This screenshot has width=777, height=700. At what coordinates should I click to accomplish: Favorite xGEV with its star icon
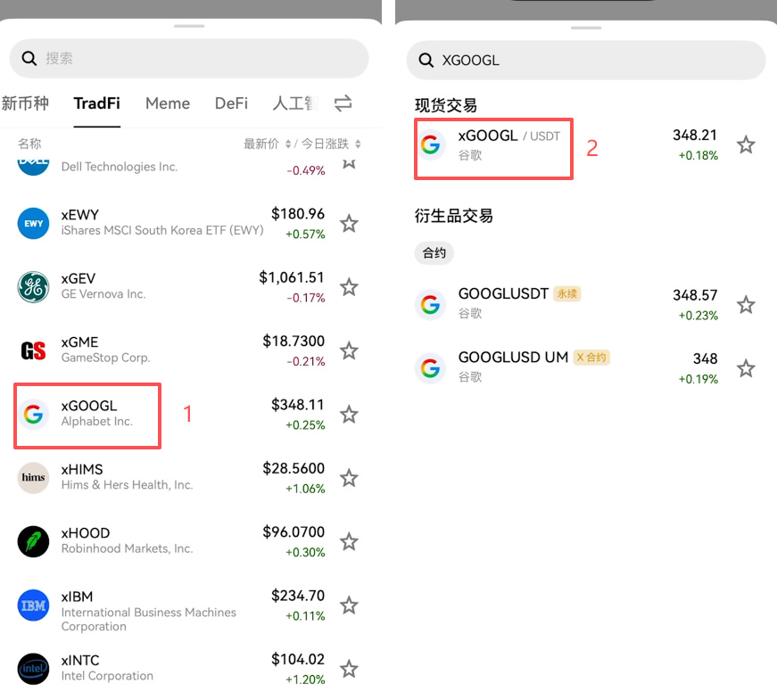tap(349, 287)
